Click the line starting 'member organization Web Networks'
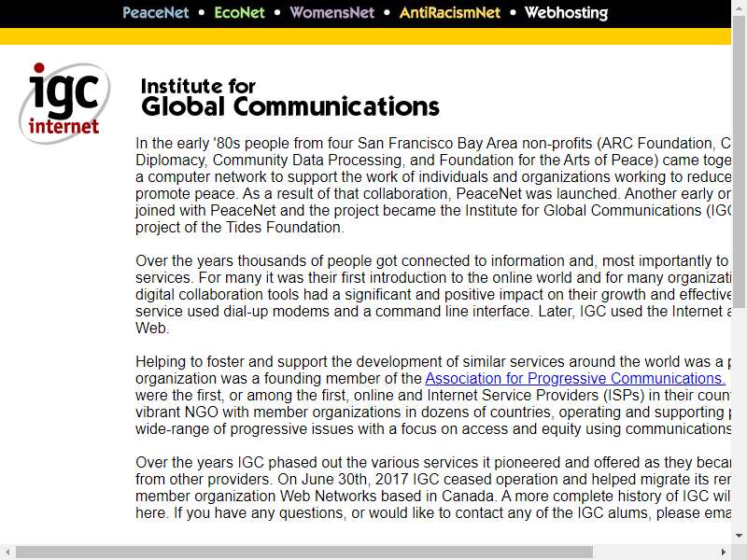This screenshot has height=560, width=747. coord(433,497)
